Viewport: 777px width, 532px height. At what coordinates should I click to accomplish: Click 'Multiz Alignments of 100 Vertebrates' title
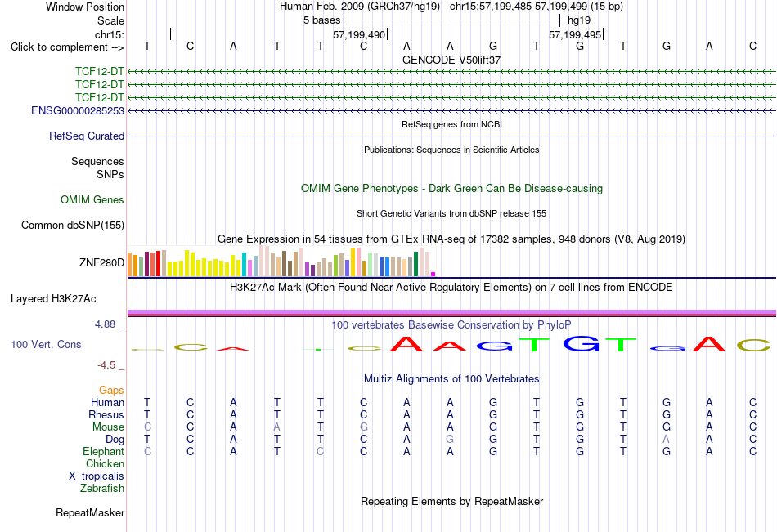pyautogui.click(x=451, y=379)
